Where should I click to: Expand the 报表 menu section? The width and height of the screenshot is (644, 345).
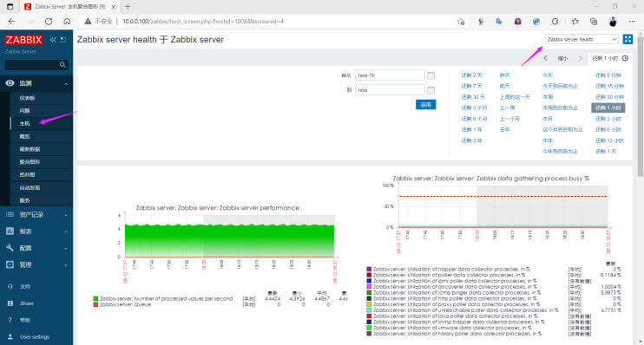(66, 231)
